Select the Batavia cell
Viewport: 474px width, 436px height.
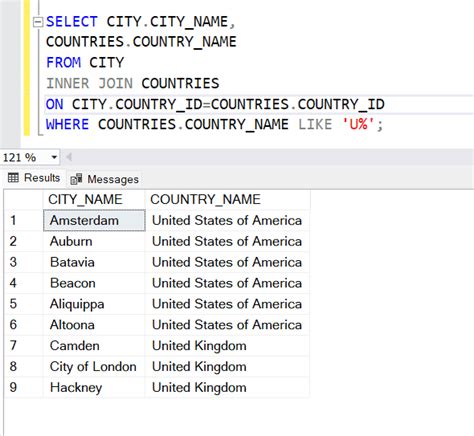[94, 262]
